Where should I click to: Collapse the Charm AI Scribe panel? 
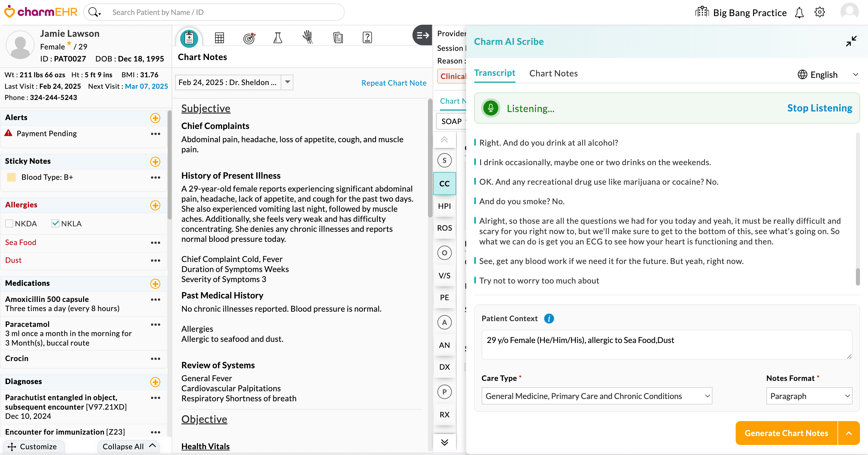(x=851, y=41)
